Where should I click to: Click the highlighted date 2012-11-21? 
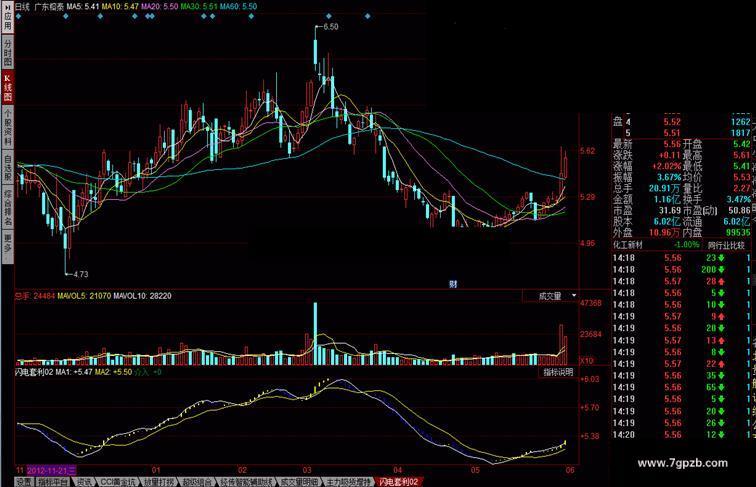pyautogui.click(x=51, y=470)
